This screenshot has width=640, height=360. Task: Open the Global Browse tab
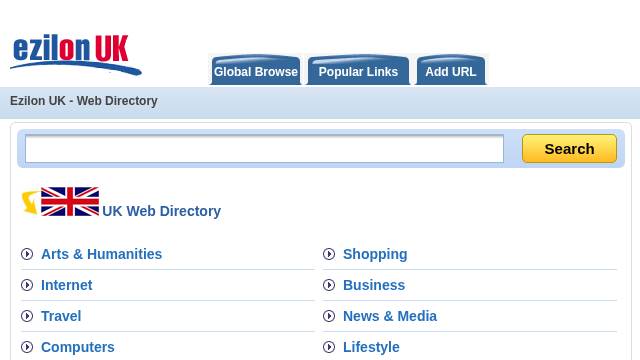(256, 70)
